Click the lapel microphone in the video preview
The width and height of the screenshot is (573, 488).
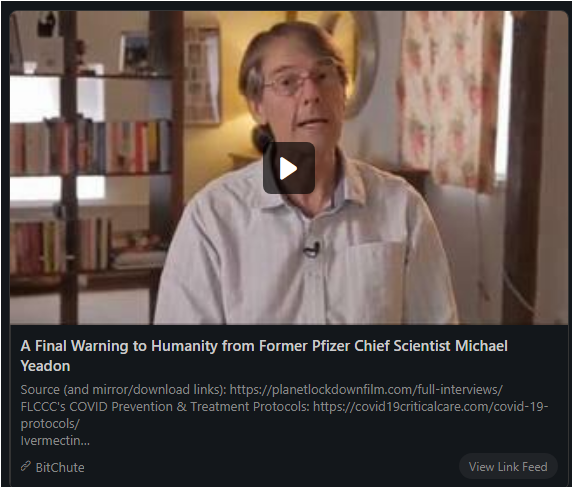(x=312, y=249)
